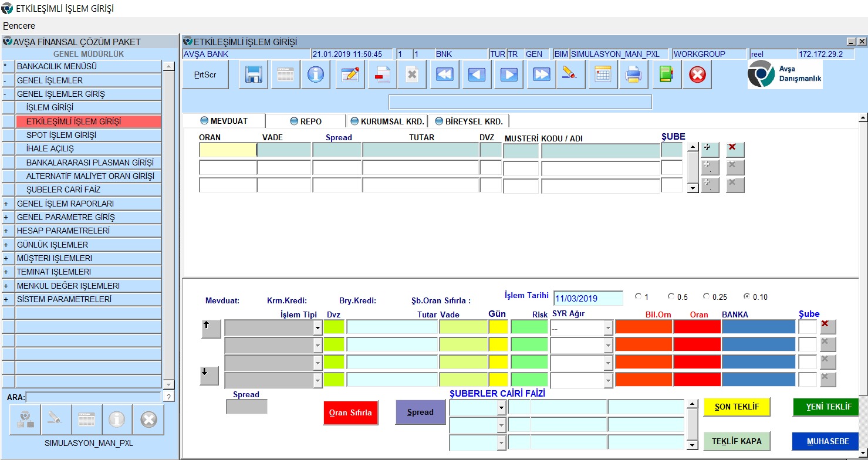Image resolution: width=868 pixels, height=460 pixels.
Task: Select the 0.5 step radio button
Action: point(671,297)
